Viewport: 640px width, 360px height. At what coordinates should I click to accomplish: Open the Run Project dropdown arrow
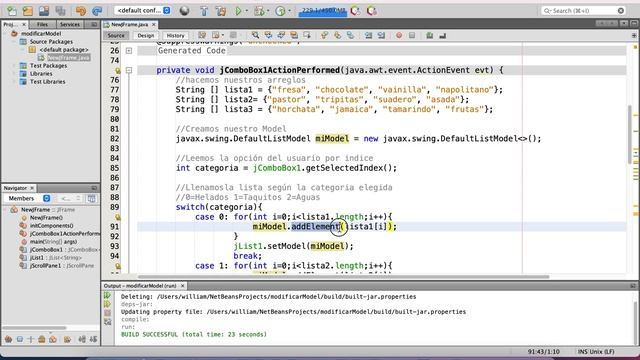[247, 11]
